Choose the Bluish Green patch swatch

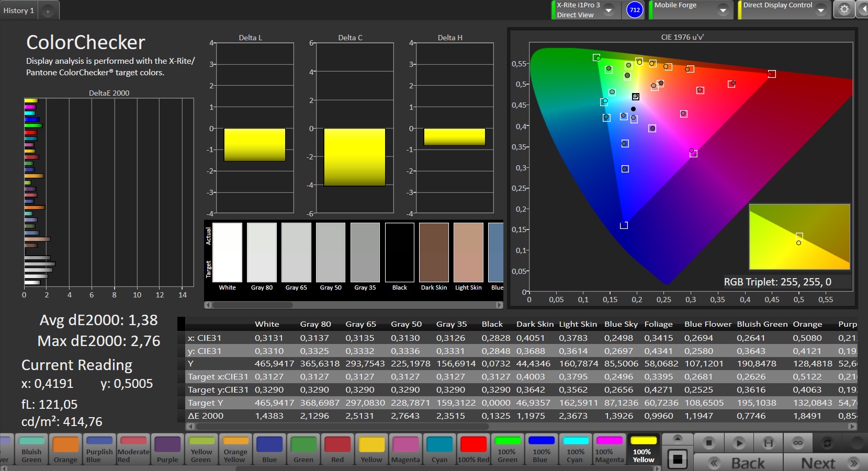click(31, 449)
